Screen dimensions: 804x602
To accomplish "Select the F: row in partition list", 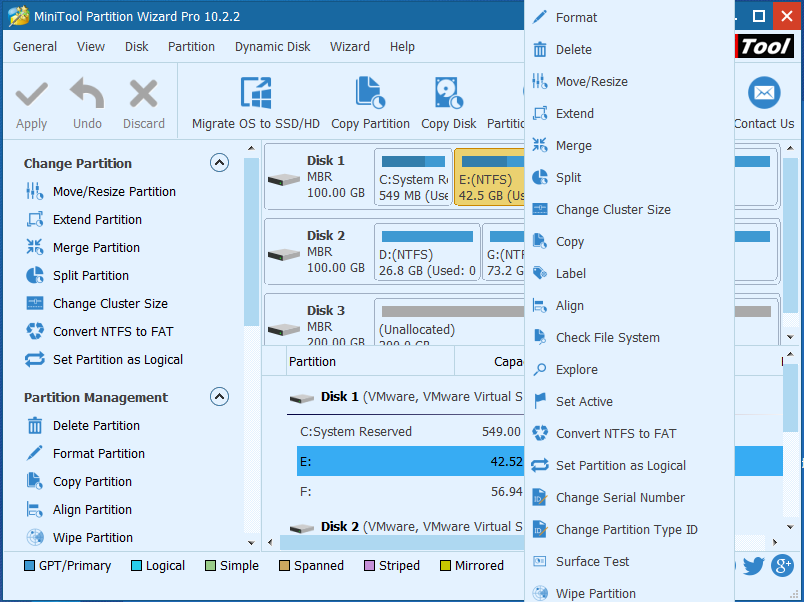I will [410, 492].
